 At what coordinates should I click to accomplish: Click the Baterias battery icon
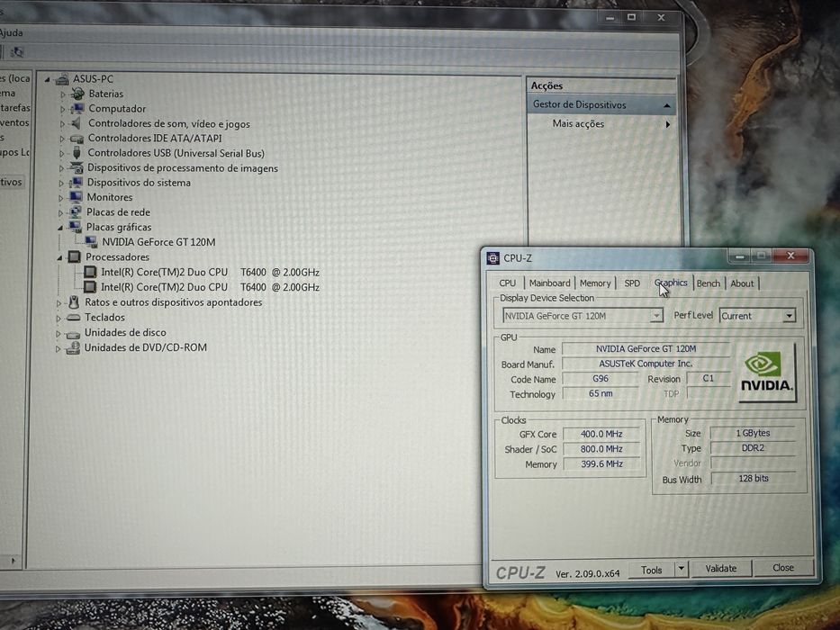point(77,94)
